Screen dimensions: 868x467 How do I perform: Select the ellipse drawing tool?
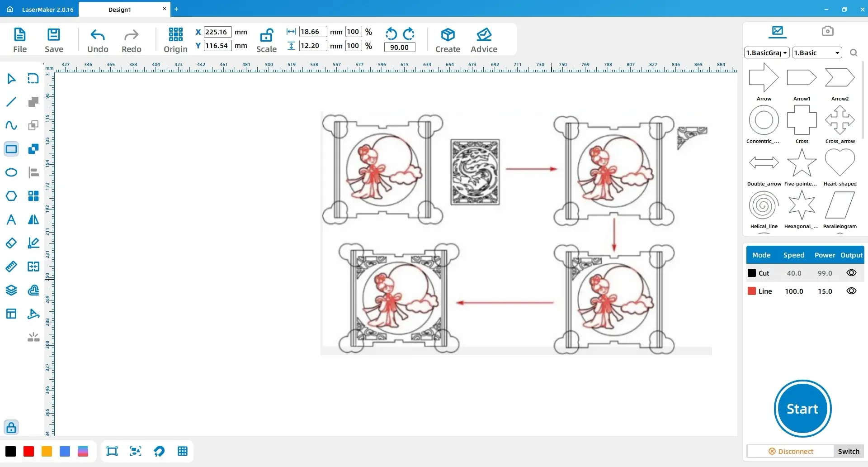11,172
